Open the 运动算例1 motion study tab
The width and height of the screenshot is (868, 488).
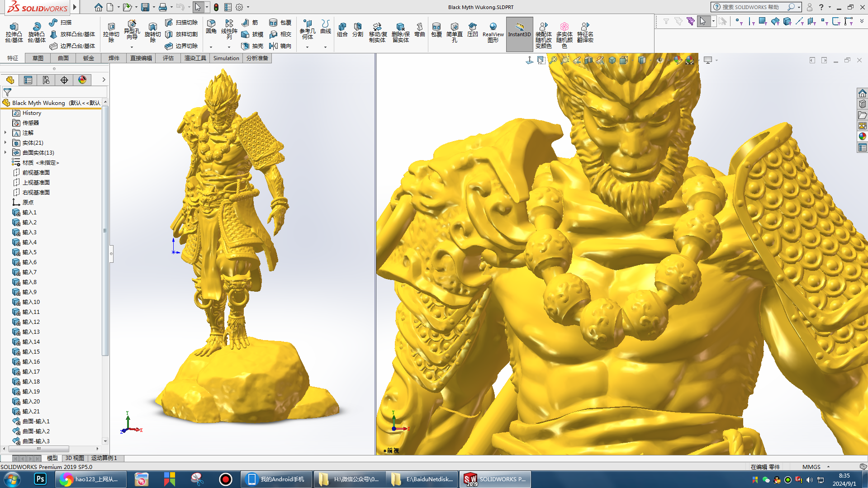click(104, 458)
